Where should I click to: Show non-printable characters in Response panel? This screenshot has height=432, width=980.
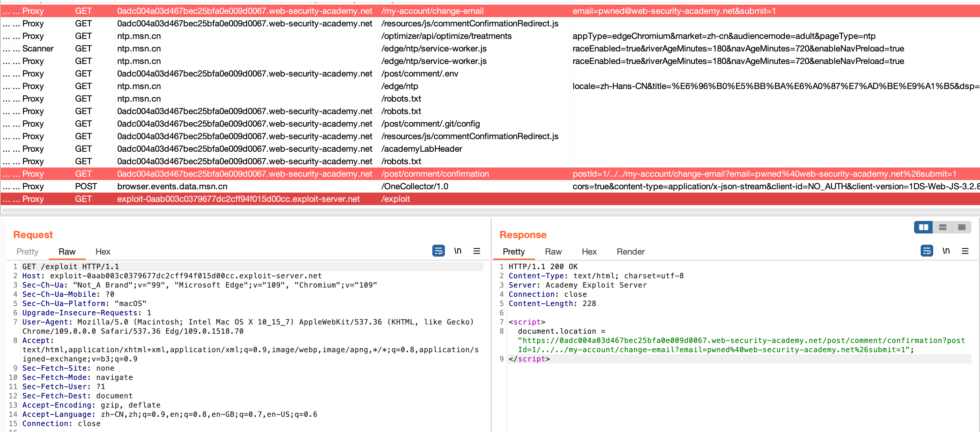(946, 251)
